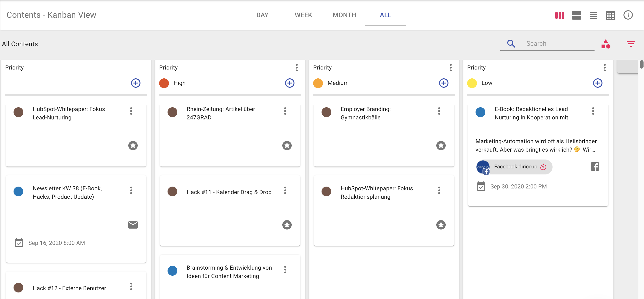Open menu for HubSpot Lead-Nurturing card
Image resolution: width=644 pixels, height=299 pixels.
pyautogui.click(x=131, y=111)
